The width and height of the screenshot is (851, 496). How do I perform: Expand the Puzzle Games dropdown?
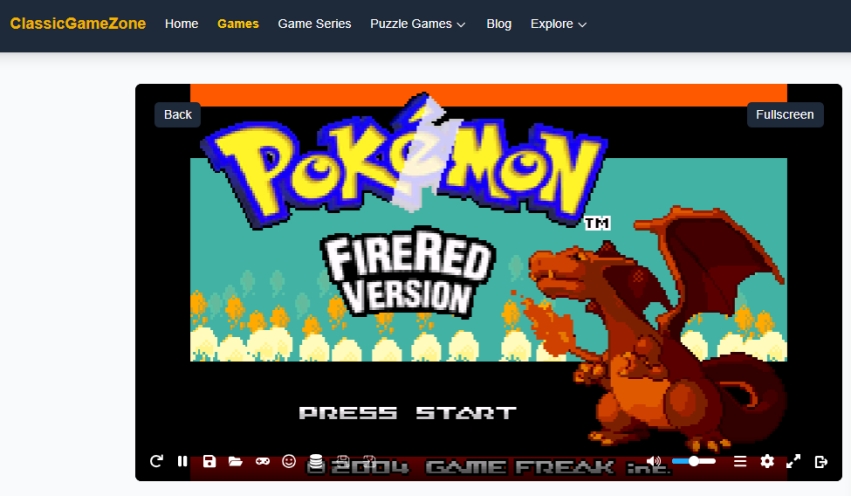(x=418, y=24)
